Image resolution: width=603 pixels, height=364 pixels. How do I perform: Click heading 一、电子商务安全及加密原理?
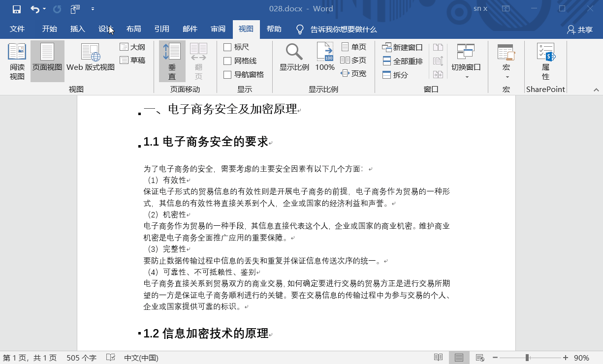(x=220, y=109)
